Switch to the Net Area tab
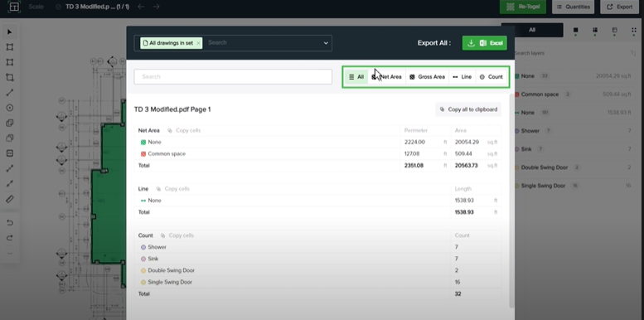 click(x=387, y=77)
